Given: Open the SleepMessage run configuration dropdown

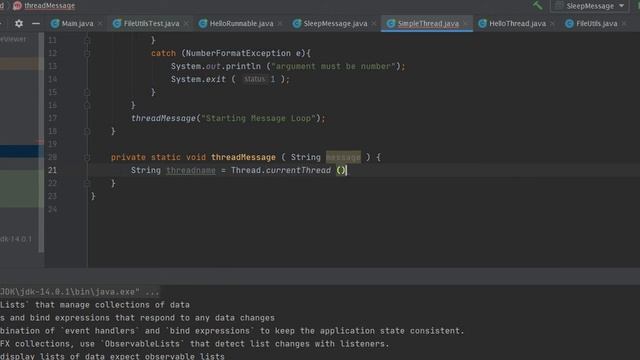Looking at the screenshot, I should 590,6.
